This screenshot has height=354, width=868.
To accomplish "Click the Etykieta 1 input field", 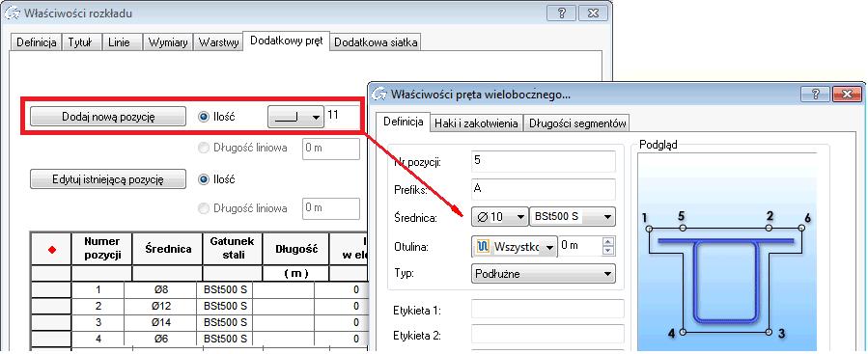I will click(547, 309).
